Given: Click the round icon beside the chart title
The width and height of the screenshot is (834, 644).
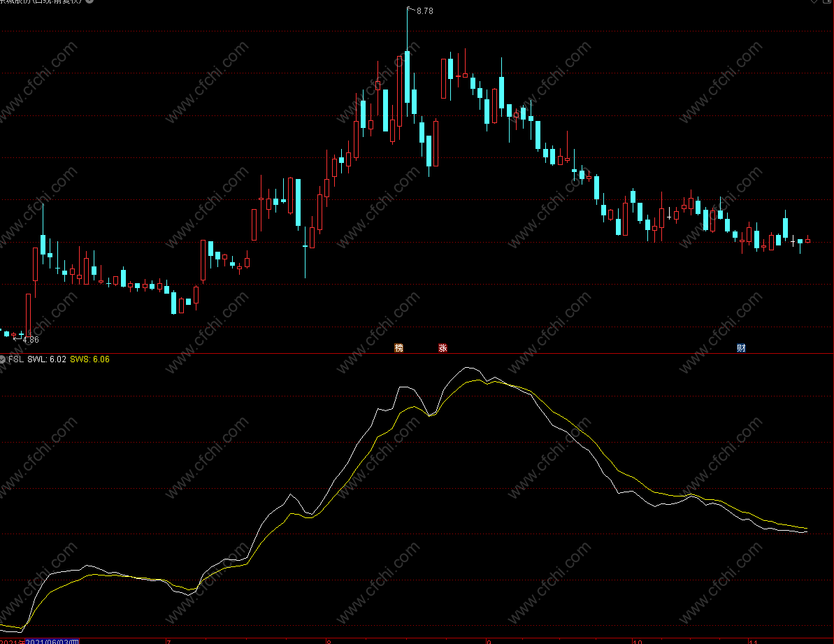Looking at the screenshot, I should (89, 1).
